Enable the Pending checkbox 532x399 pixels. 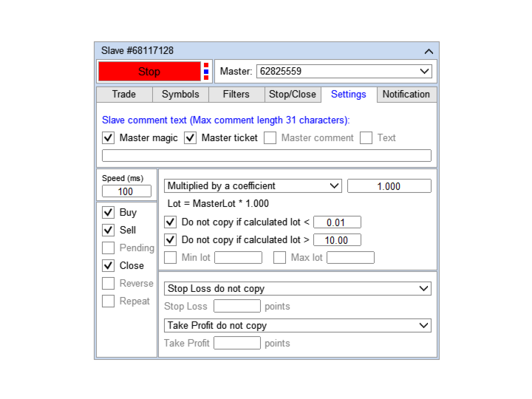[x=108, y=248]
